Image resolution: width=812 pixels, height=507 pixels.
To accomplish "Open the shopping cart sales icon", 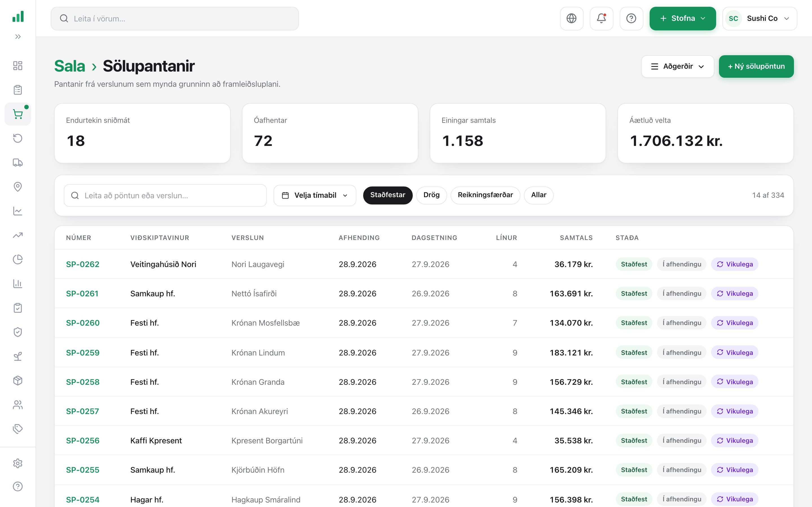I will pyautogui.click(x=18, y=114).
